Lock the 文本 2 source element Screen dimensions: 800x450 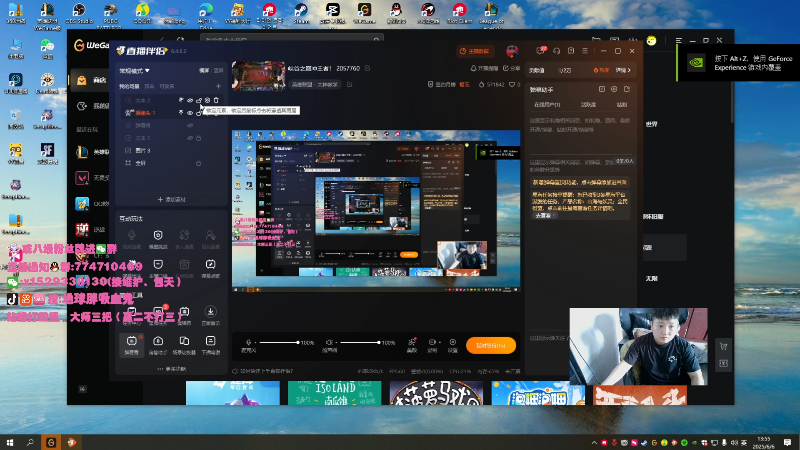[198, 101]
